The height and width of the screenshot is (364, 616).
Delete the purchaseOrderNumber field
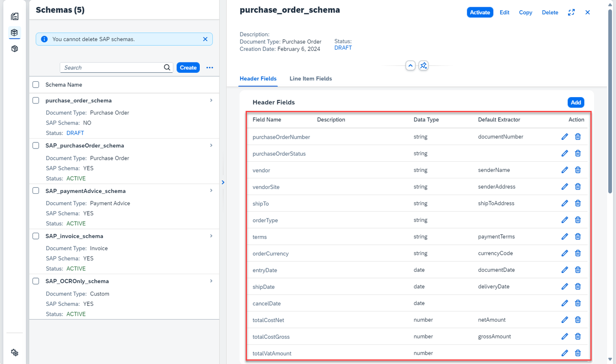point(578,136)
